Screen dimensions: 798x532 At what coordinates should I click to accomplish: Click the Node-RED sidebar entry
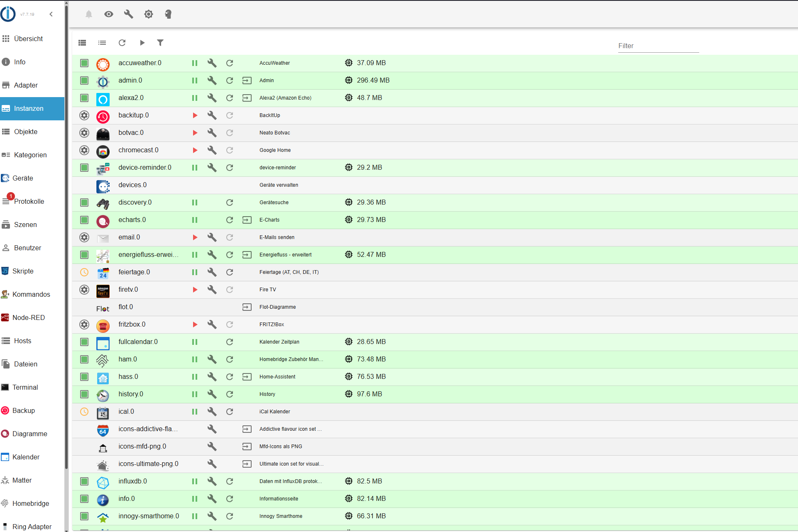[x=28, y=317]
